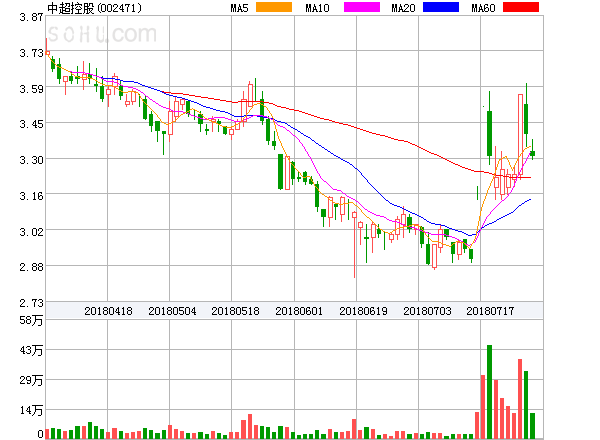Select the 20180504 date marker

point(171,311)
